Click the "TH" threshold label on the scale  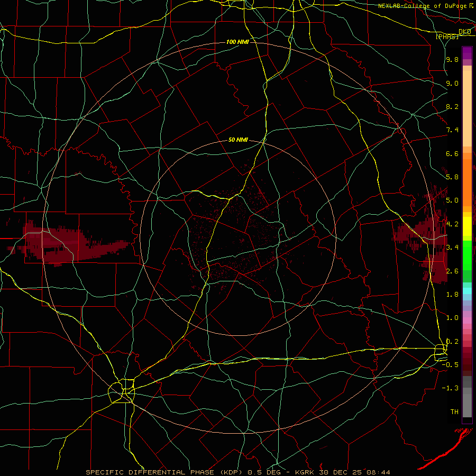click(x=454, y=411)
